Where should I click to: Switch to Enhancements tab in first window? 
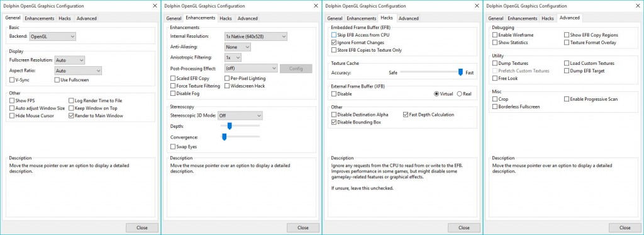[40, 18]
